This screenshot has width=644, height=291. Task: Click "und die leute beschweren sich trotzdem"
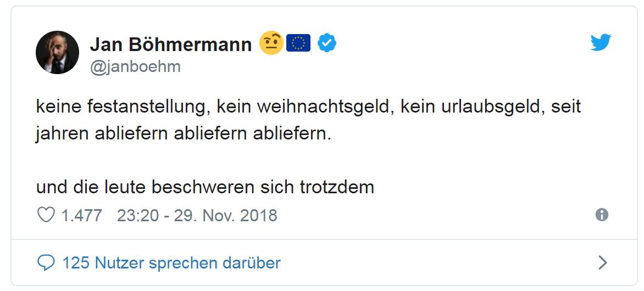click(205, 187)
